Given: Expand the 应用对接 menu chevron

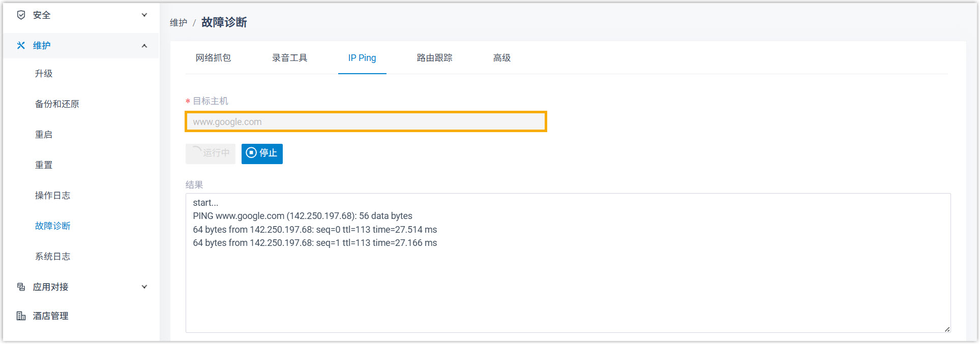Looking at the screenshot, I should pyautogui.click(x=144, y=287).
